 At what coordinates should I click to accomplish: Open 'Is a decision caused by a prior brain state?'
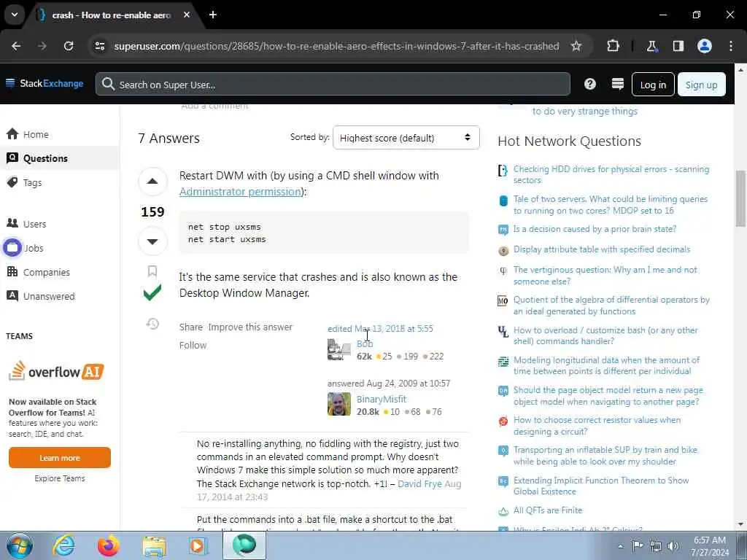[x=595, y=229]
